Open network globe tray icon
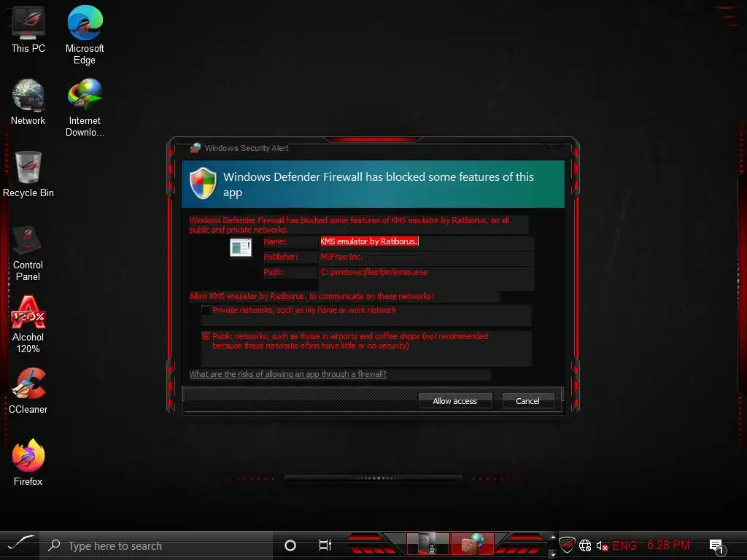The image size is (747, 560). click(x=585, y=545)
